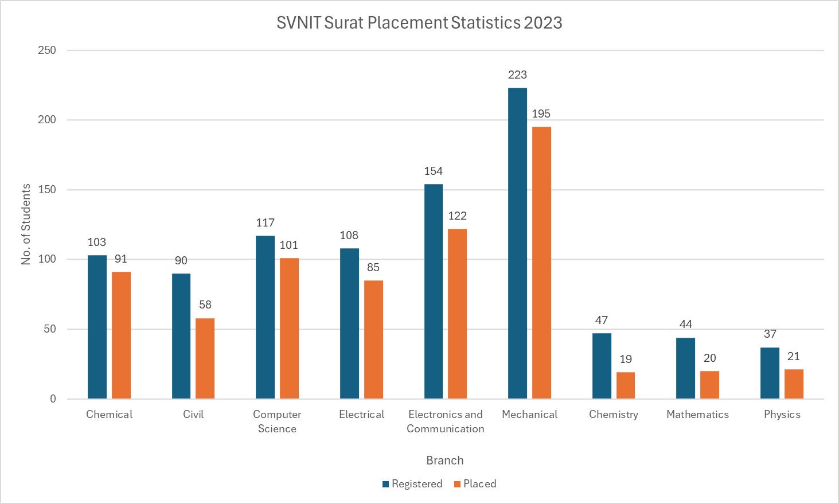This screenshot has width=839, height=504.
Task: Click the data label 117
Action: coord(266,223)
